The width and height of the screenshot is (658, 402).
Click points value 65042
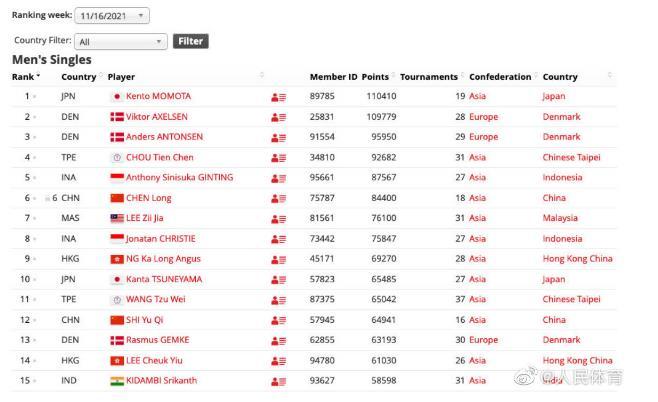coord(384,299)
